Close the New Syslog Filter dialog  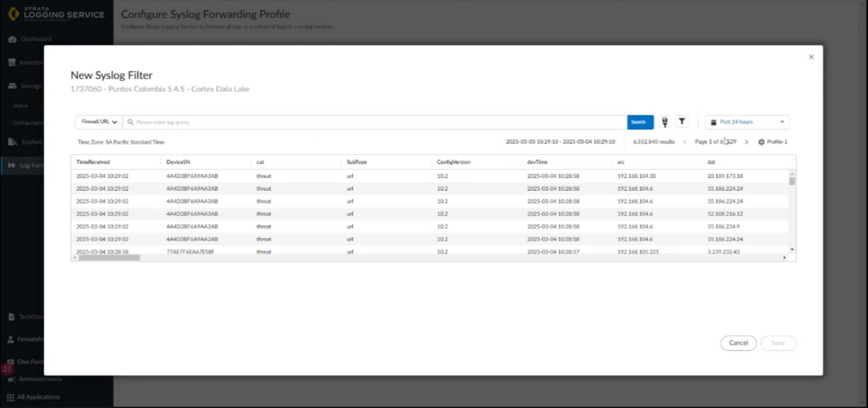tap(811, 57)
